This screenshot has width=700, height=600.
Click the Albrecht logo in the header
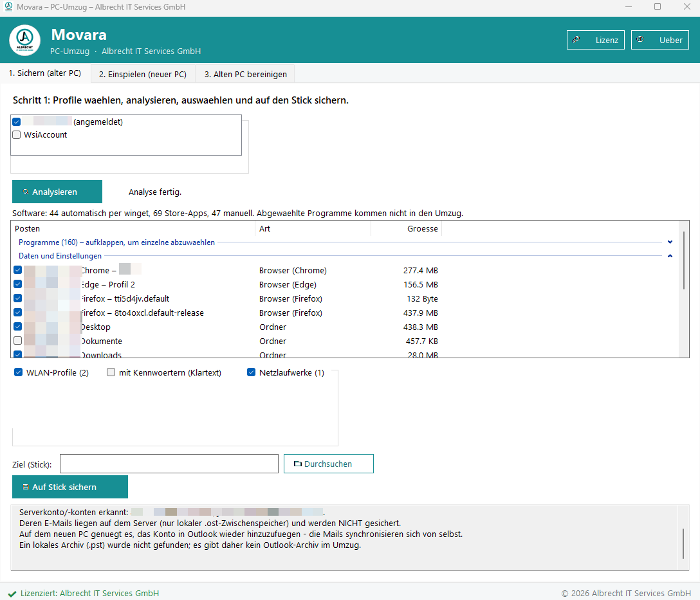click(25, 40)
